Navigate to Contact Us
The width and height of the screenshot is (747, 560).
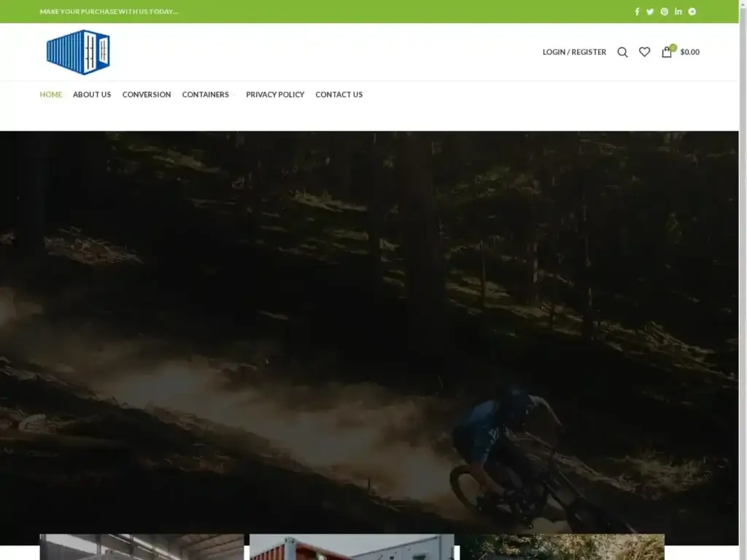point(338,95)
